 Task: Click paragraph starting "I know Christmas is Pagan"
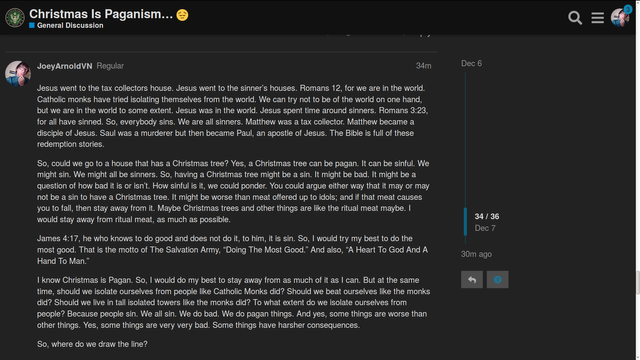tap(233, 302)
